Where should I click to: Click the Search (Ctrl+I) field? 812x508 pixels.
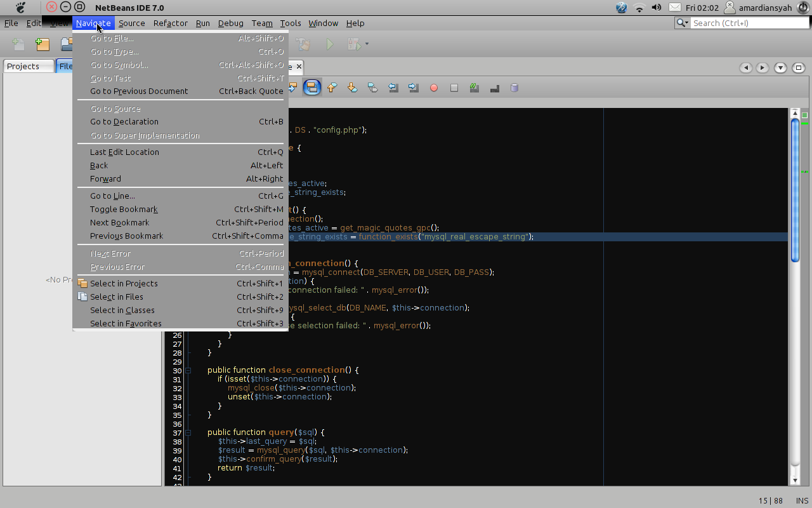749,23
